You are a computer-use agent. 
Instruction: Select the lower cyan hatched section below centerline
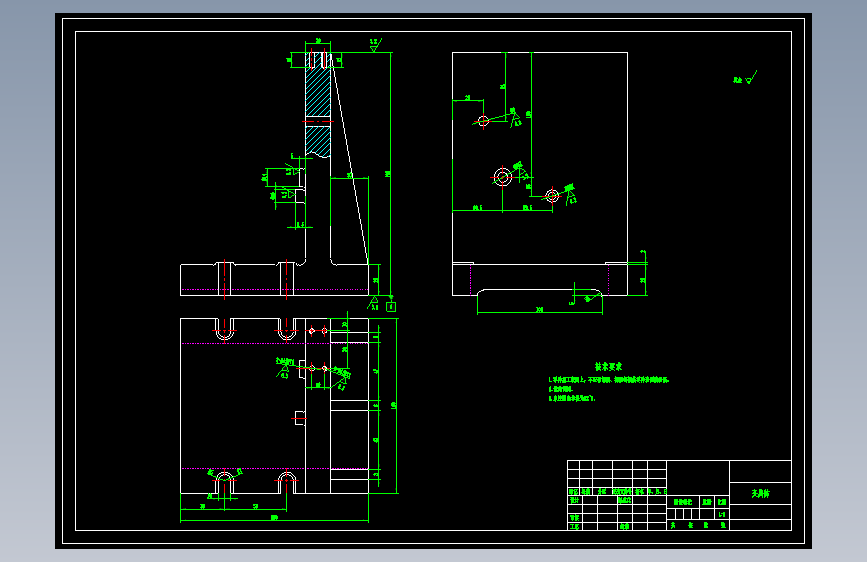(x=318, y=141)
